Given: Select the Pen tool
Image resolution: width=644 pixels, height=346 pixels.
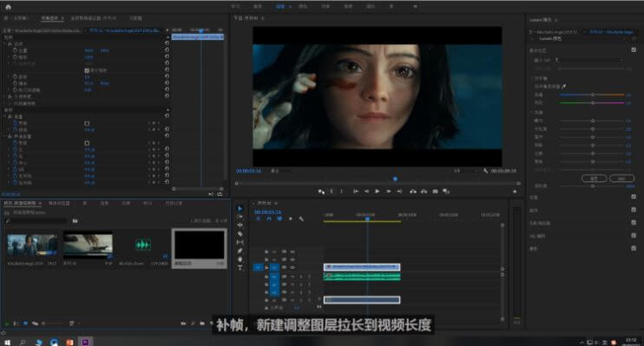Looking at the screenshot, I should click(x=240, y=251).
